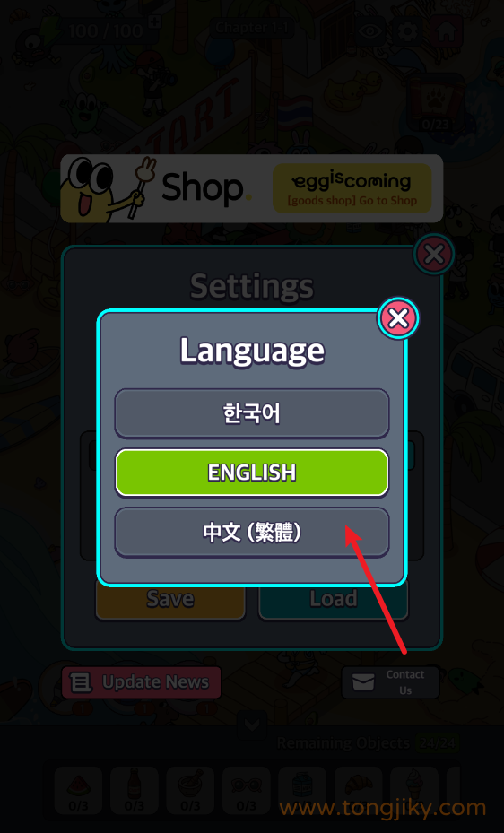Select 한국어 language option

click(252, 413)
